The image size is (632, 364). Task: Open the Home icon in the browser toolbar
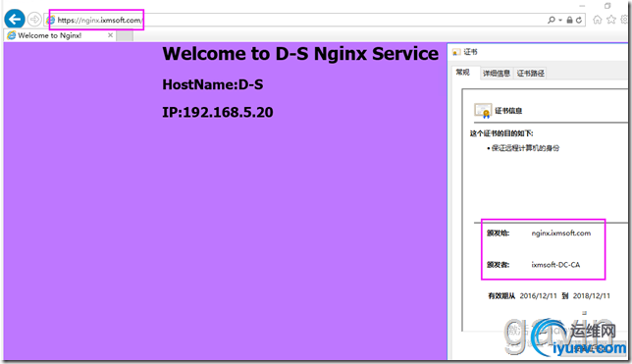[x=598, y=20]
